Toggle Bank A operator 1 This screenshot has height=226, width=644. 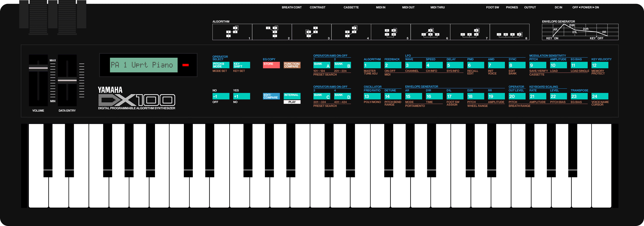(322, 65)
